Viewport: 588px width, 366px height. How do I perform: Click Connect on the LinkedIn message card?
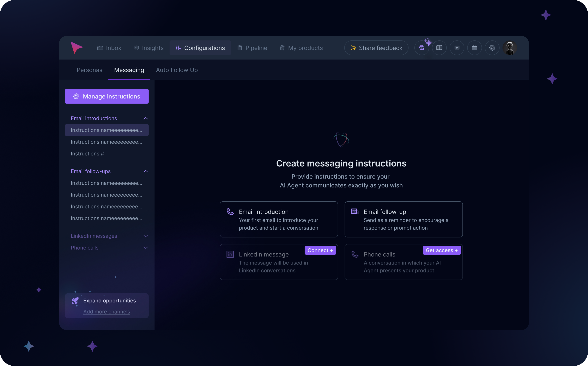click(320, 250)
